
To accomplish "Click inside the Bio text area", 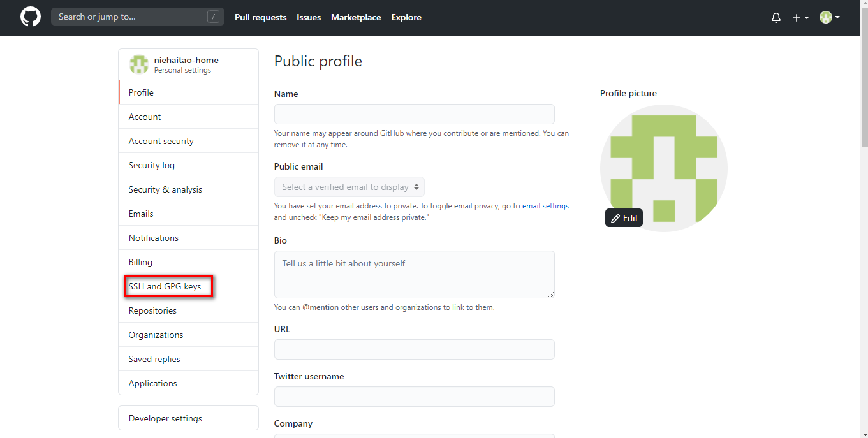I will coord(415,274).
